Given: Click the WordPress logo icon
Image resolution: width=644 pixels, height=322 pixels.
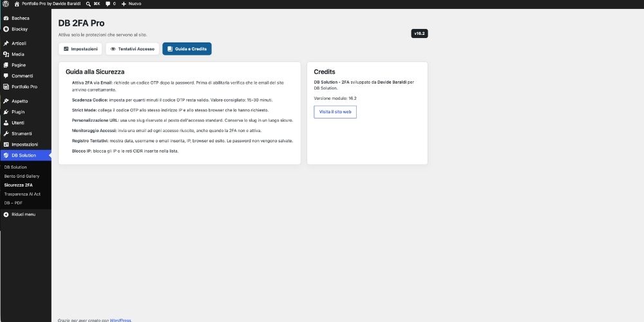Looking at the screenshot, I should tap(6, 4).
